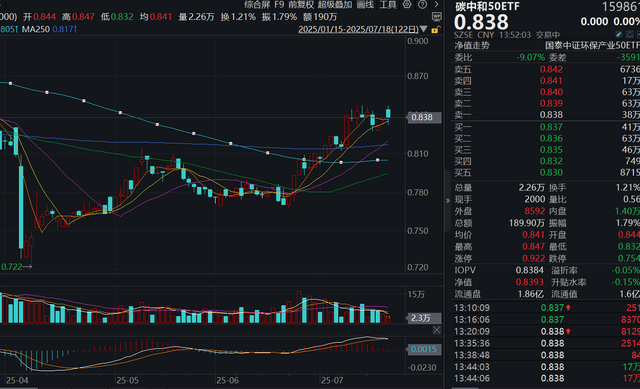Image resolution: width=640 pixels, height=389 pixels.
Task: Select 卖五 ask price 0.842
Action: click(551, 69)
